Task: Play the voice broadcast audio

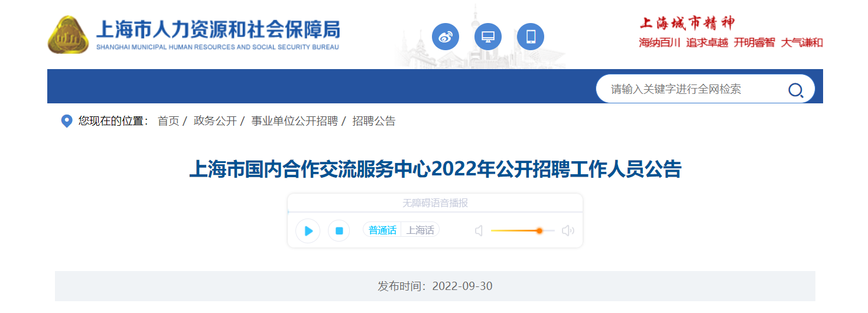Action: (x=308, y=231)
